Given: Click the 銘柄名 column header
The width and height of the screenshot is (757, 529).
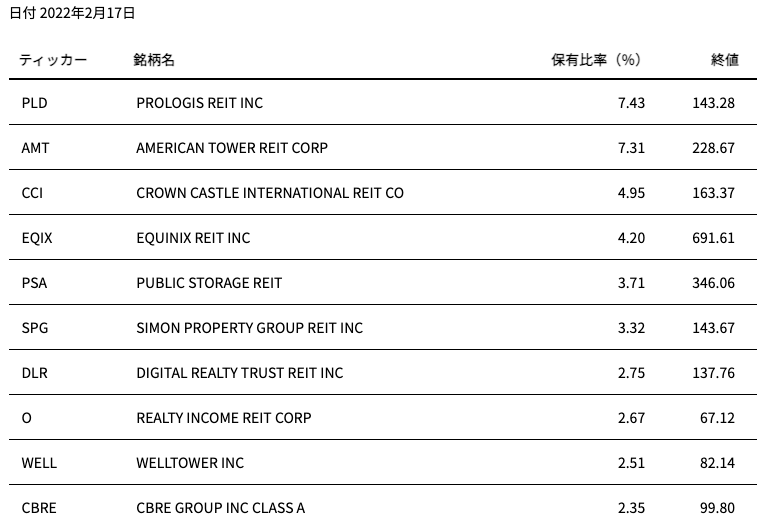Looking at the screenshot, I should (154, 60).
